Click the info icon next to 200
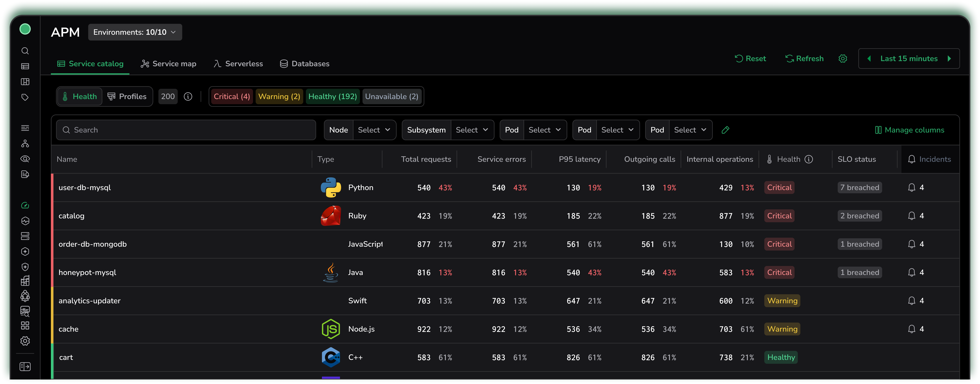Viewport: 980px width, 384px height. pyautogui.click(x=188, y=97)
